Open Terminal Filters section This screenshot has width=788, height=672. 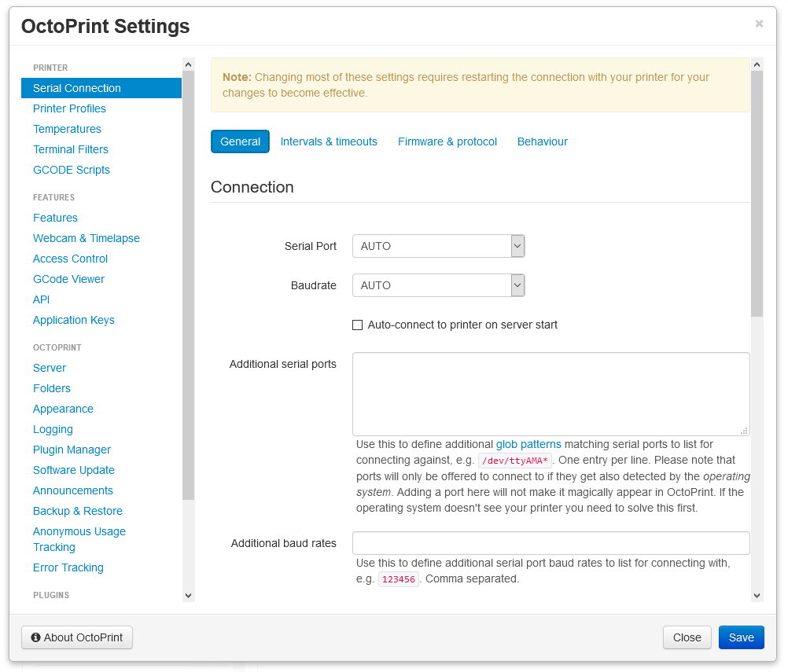click(x=70, y=149)
